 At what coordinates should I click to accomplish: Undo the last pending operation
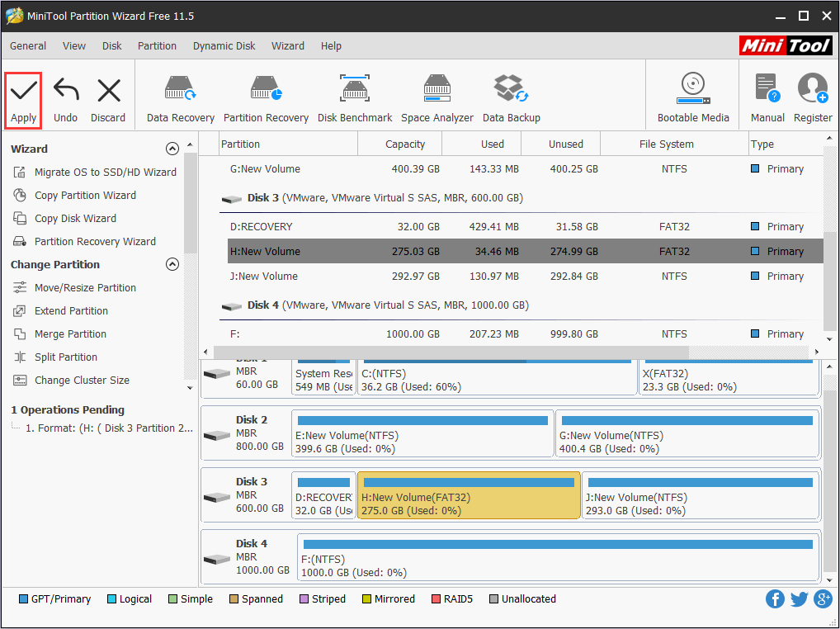pyautogui.click(x=65, y=101)
